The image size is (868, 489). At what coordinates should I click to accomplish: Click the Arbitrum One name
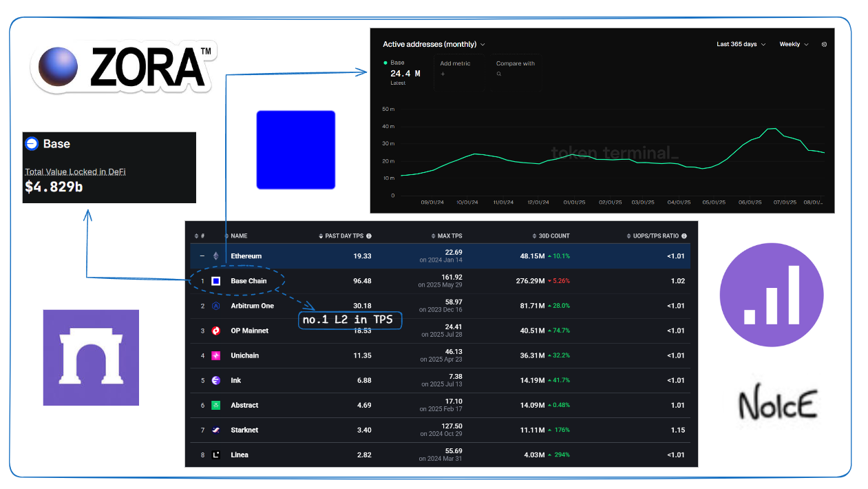click(x=252, y=306)
